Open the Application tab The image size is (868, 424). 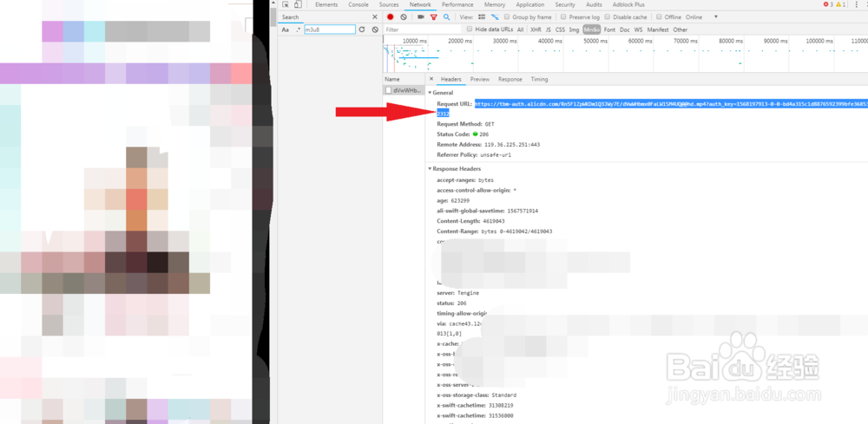click(x=529, y=4)
